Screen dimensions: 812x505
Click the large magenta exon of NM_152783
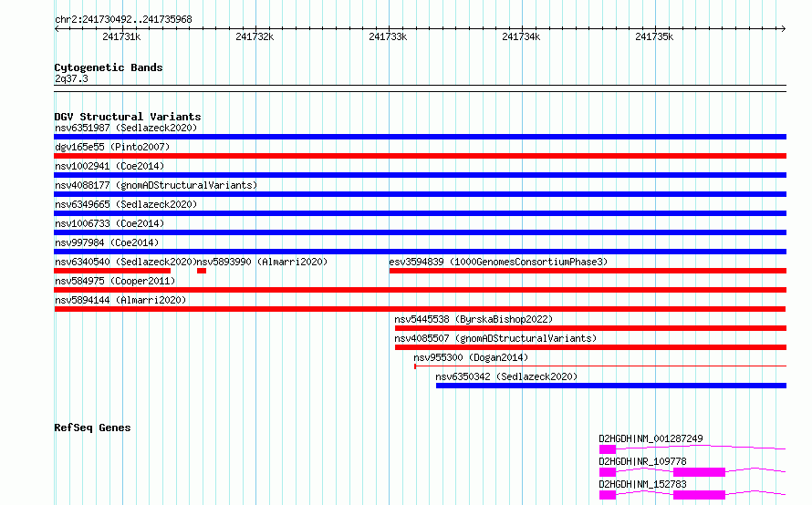(x=699, y=495)
